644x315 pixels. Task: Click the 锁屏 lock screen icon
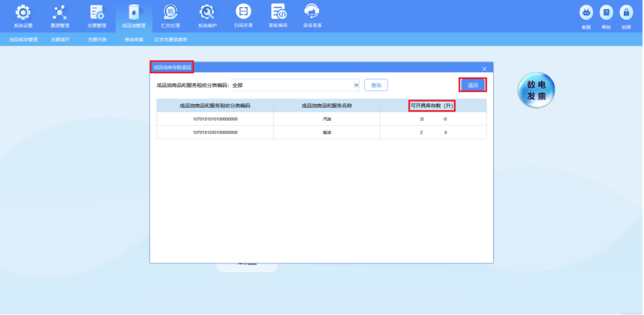click(626, 13)
